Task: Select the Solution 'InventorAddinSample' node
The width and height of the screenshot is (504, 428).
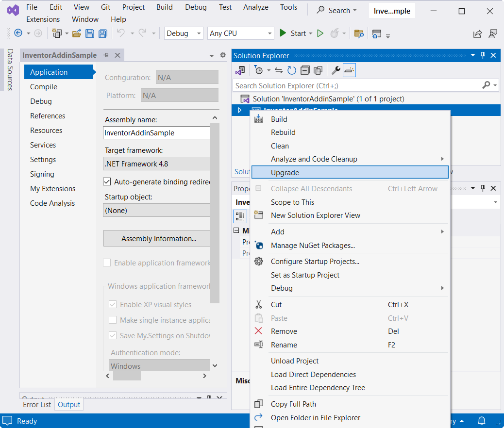Action: [329, 99]
